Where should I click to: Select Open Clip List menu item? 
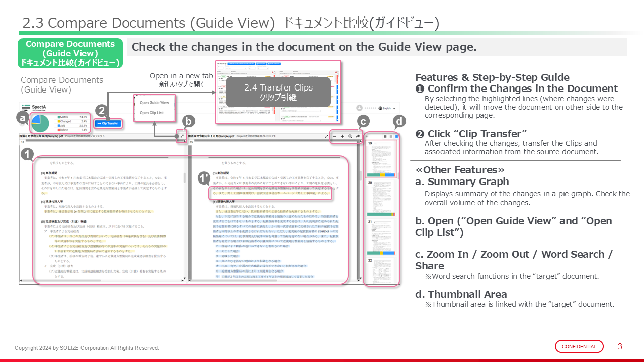152,113
